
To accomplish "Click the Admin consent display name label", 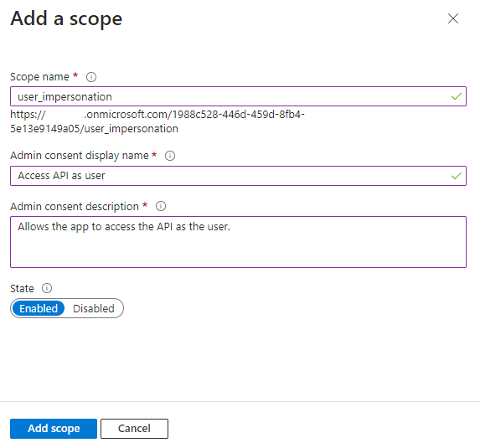I will tap(80, 156).
